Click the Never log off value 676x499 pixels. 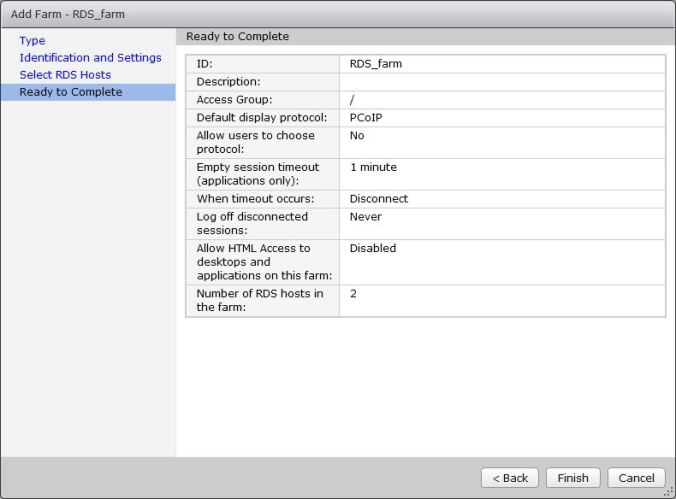(x=365, y=216)
